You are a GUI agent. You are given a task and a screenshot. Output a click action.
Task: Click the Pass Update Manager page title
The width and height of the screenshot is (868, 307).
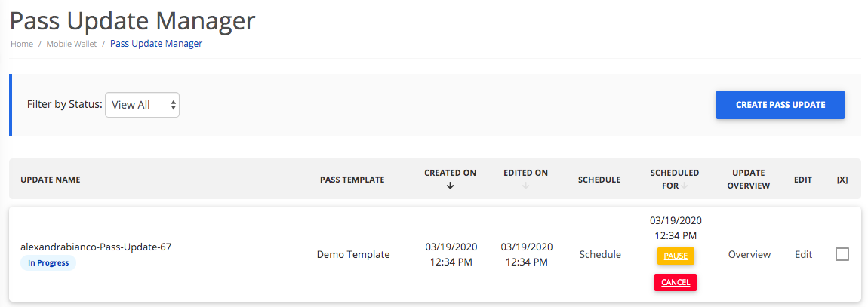[x=133, y=21]
